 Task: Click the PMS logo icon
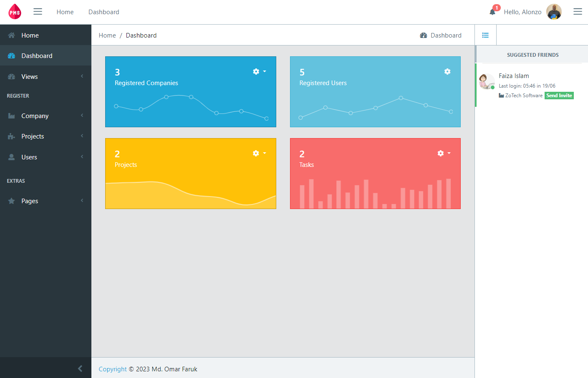pyautogui.click(x=15, y=12)
